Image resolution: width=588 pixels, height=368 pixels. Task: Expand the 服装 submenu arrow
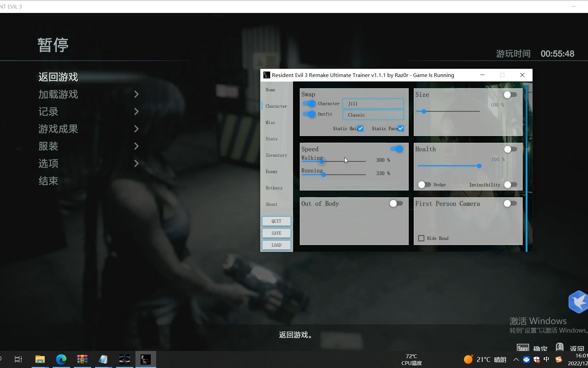(x=136, y=146)
